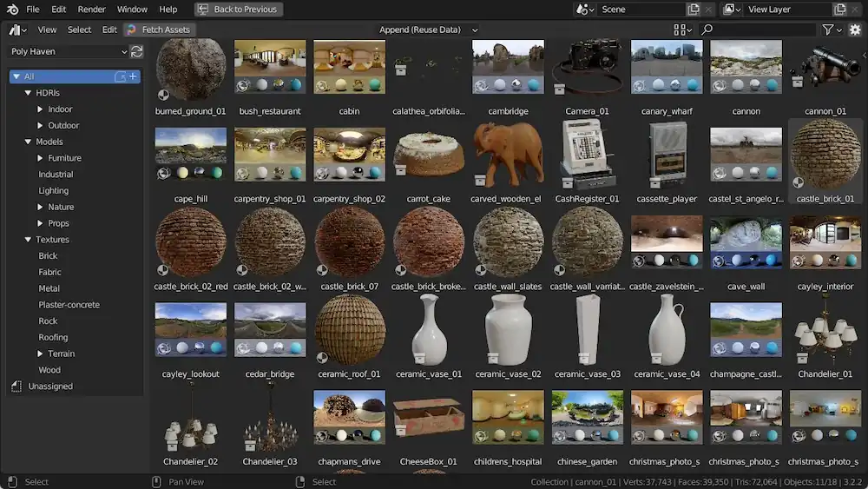Toggle the asset browser gear settings panel
Viewport: 868px width, 489px height.
pyautogui.click(x=855, y=30)
